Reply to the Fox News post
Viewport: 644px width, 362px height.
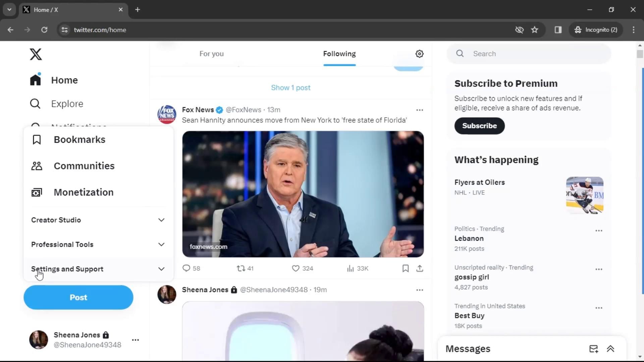point(186,268)
